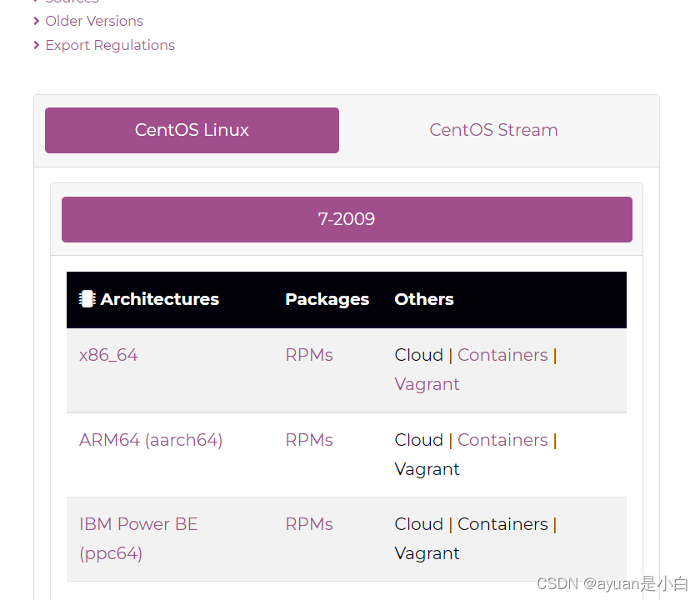The image size is (700, 600).
Task: Expand the Sources section
Action: pyautogui.click(x=71, y=2)
